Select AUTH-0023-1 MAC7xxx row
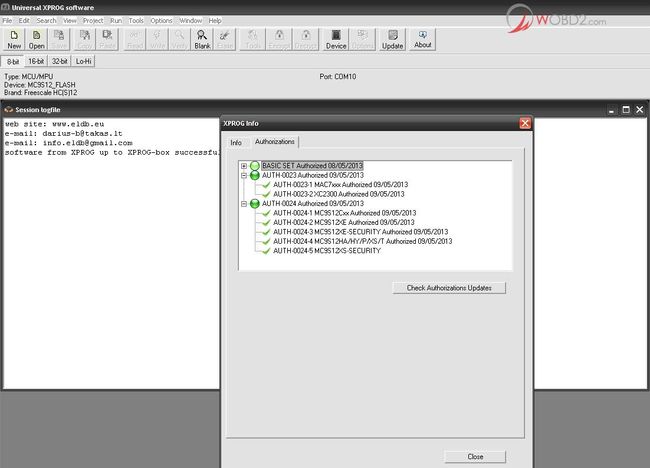Image resolution: width=650 pixels, height=468 pixels. pyautogui.click(x=340, y=185)
